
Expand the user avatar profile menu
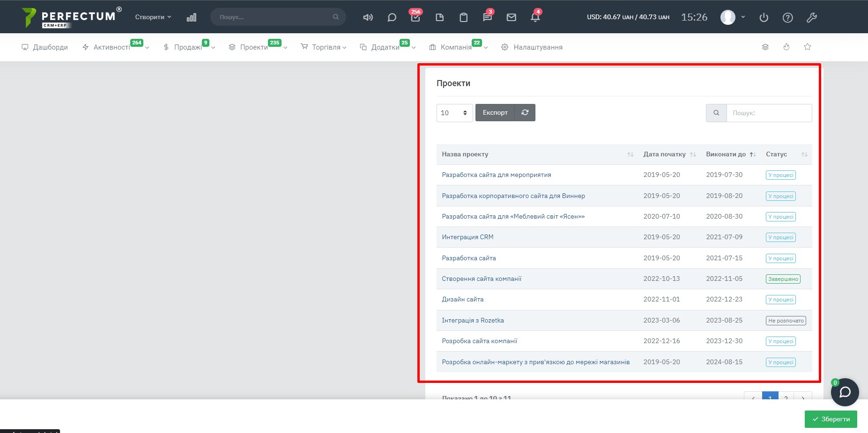pyautogui.click(x=732, y=17)
